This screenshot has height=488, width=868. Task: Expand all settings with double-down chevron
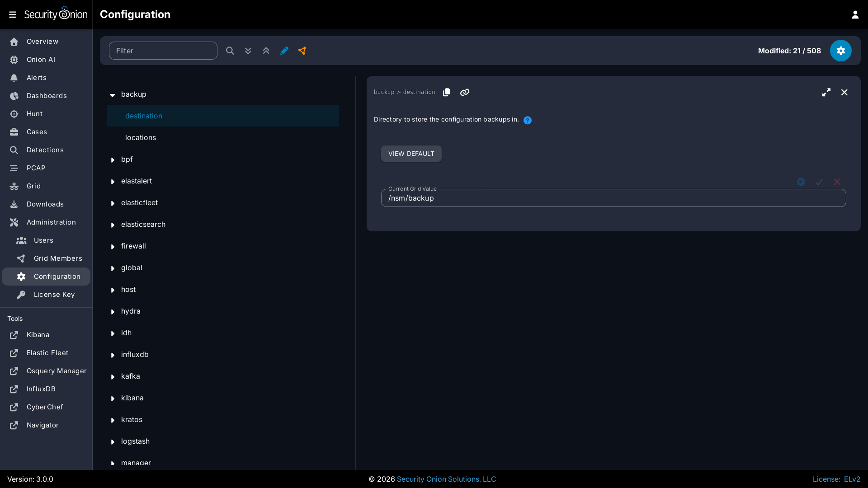(x=248, y=51)
